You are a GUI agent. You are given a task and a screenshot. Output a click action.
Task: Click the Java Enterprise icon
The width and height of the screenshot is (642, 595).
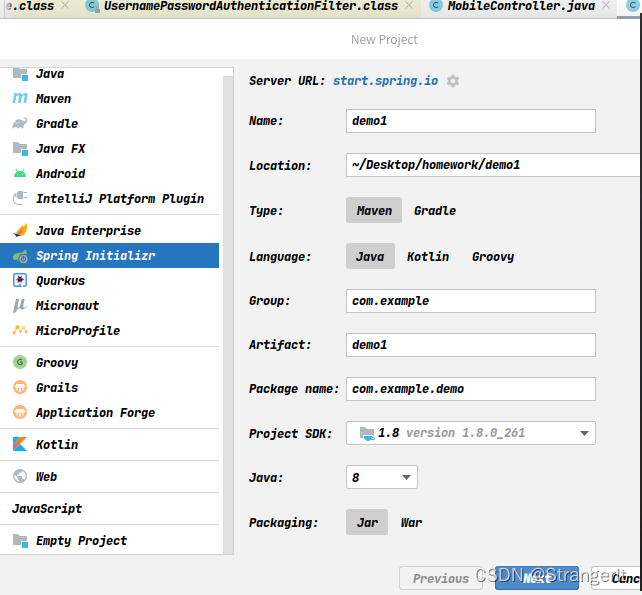click(x=20, y=230)
